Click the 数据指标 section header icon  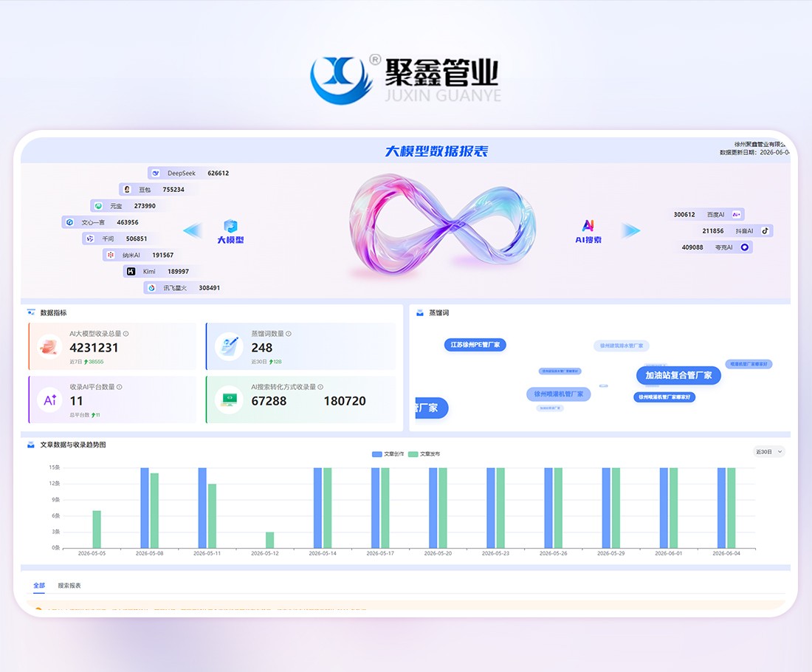31,312
